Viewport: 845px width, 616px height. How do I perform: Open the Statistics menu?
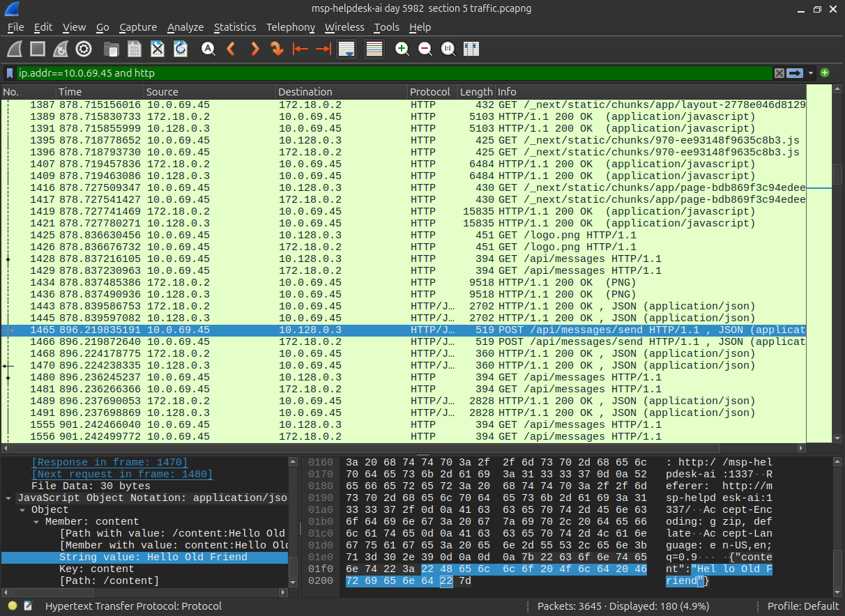click(235, 27)
